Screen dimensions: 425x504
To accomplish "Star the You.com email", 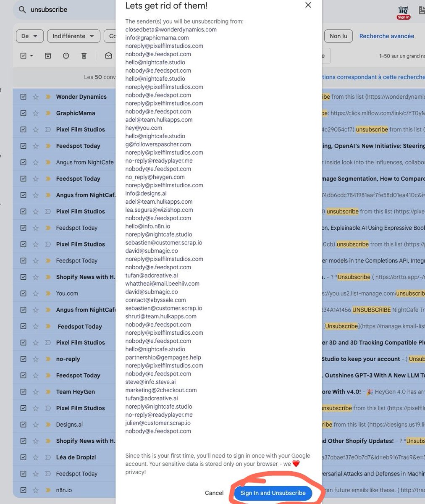I will click(36, 293).
